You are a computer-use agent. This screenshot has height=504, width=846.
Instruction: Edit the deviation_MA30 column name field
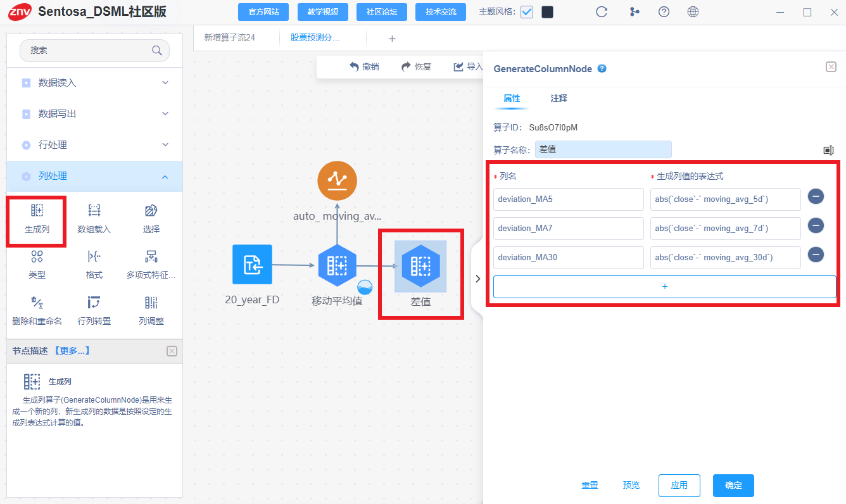pyautogui.click(x=569, y=257)
